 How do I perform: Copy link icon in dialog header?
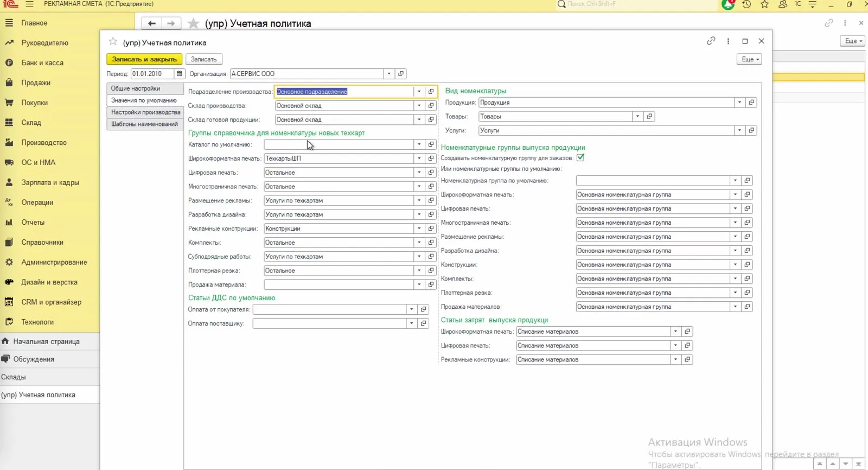tap(711, 41)
